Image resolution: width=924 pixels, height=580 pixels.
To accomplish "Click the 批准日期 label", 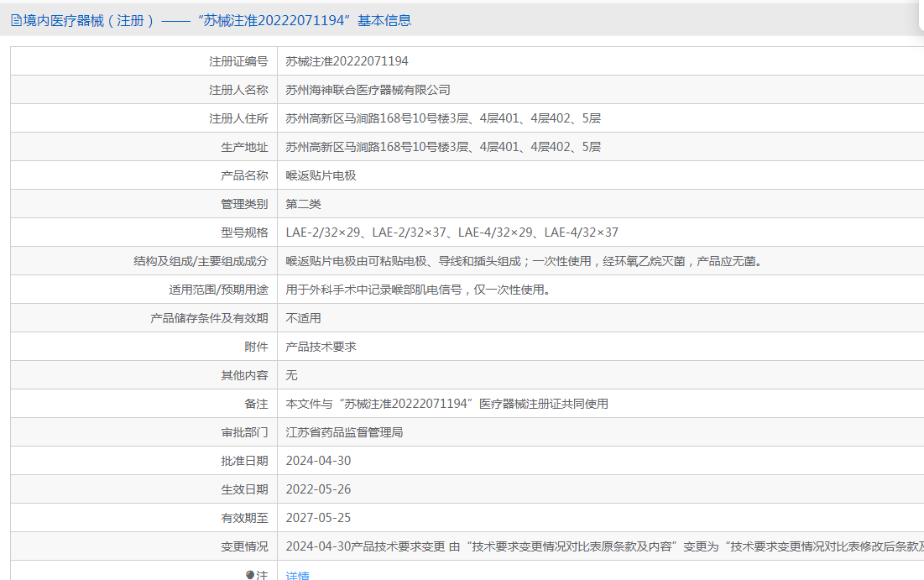I will tap(244, 461).
